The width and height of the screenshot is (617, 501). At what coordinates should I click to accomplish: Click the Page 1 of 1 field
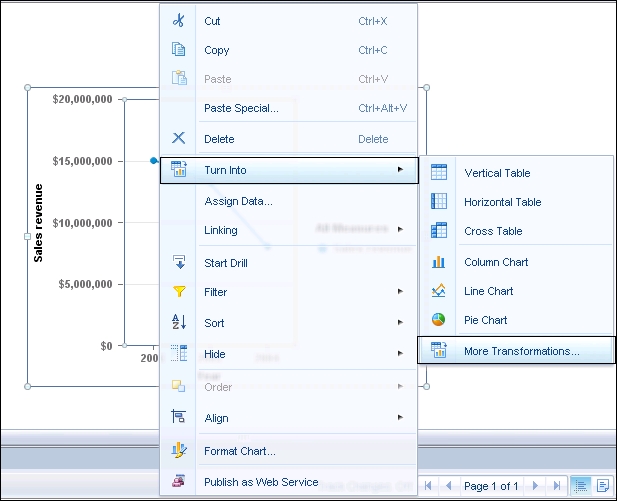point(491,486)
